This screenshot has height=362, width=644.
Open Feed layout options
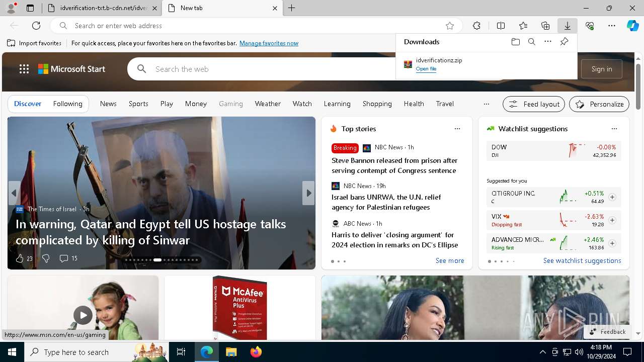[x=534, y=104]
